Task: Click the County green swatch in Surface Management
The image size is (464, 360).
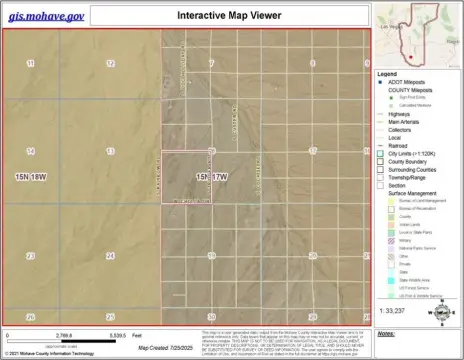Action: pyautogui.click(x=391, y=217)
